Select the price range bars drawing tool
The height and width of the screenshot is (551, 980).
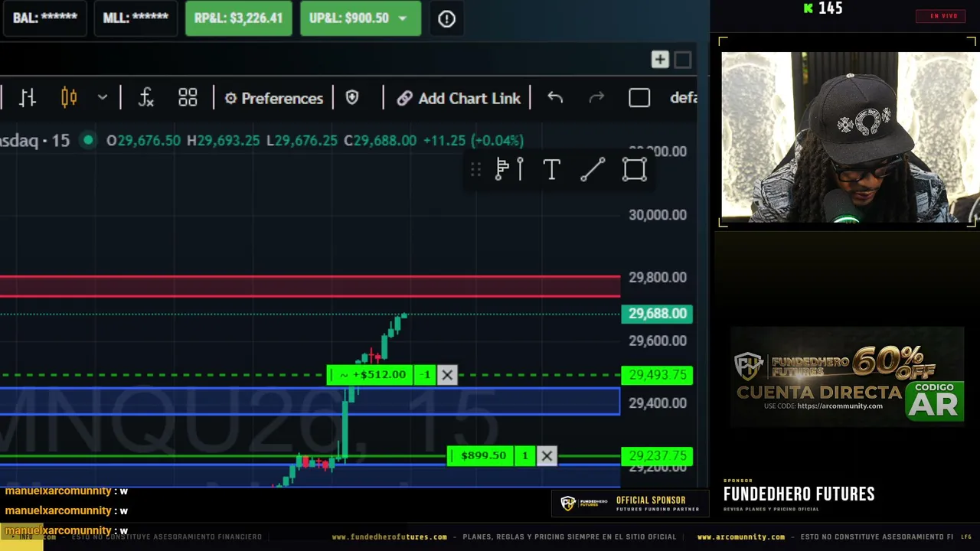tap(509, 169)
